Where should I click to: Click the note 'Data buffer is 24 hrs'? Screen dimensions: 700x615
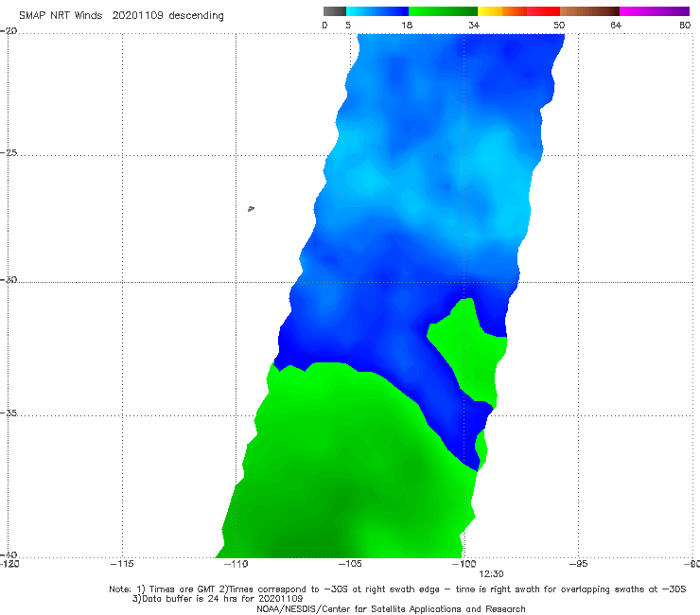218,599
